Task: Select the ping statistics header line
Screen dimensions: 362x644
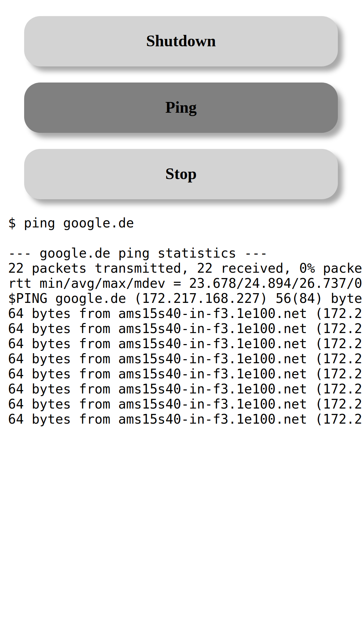Action: pyautogui.click(x=137, y=253)
